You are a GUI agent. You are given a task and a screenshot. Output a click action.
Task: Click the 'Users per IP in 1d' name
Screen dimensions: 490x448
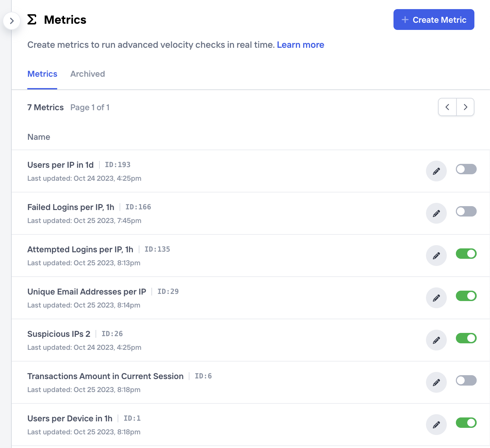(x=60, y=165)
